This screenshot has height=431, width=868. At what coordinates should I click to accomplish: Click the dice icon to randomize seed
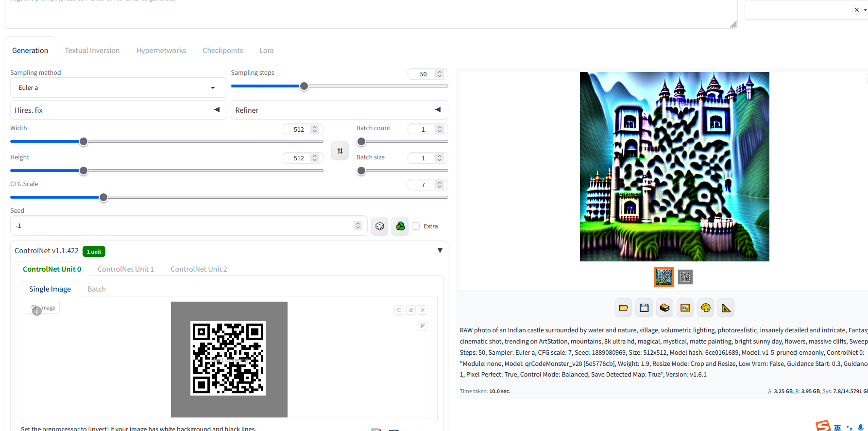(380, 226)
